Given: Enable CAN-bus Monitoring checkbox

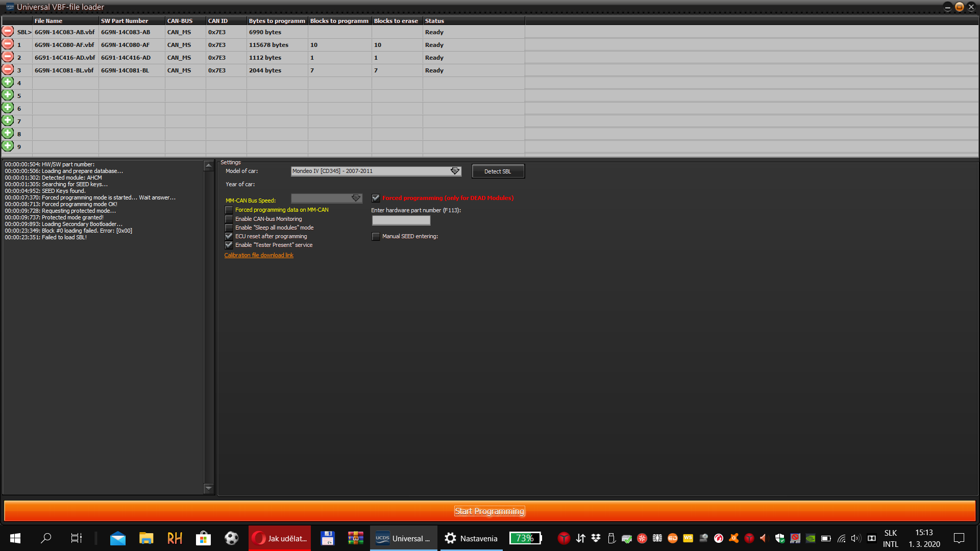Looking at the screenshot, I should tap(229, 219).
